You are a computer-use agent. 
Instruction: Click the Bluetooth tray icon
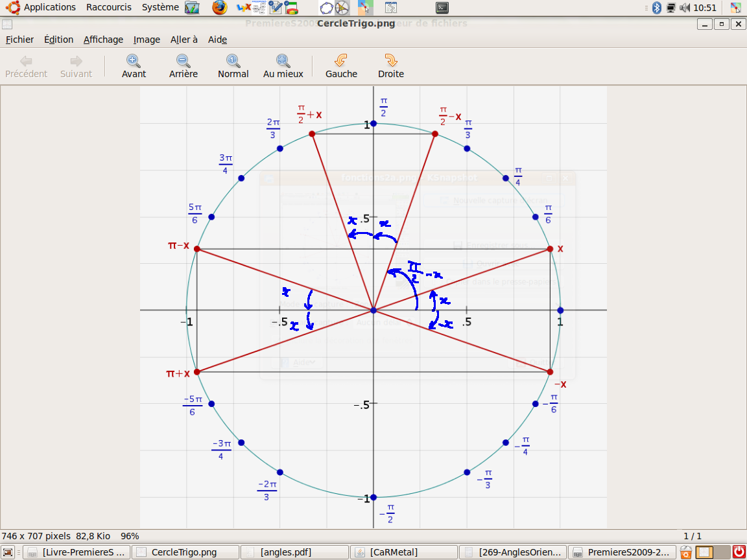pos(656,8)
